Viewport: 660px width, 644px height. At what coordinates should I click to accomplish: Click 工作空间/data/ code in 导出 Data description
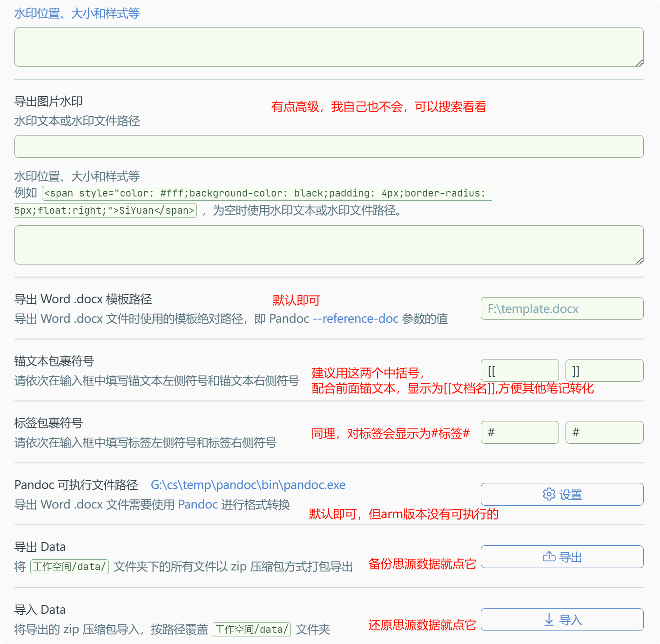point(69,567)
